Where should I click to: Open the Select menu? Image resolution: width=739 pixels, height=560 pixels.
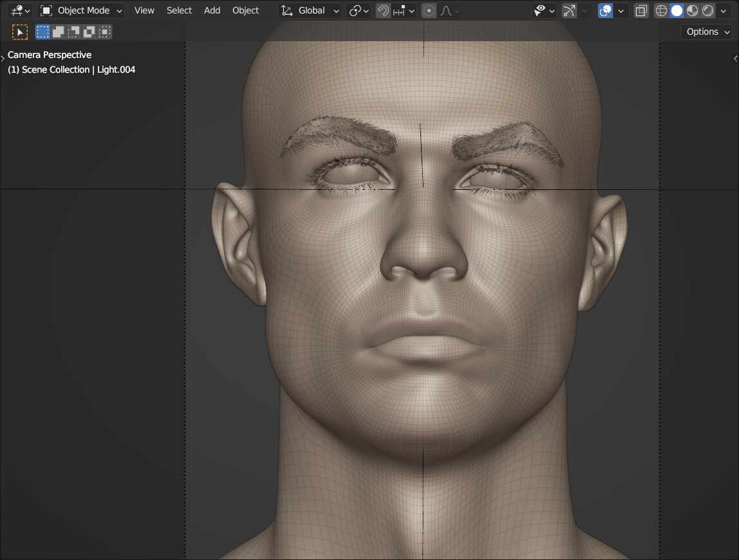coord(179,10)
